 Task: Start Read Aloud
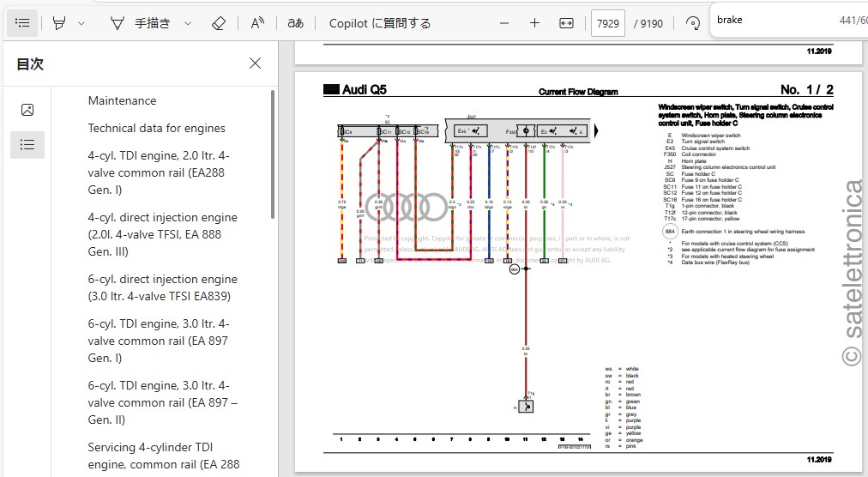click(257, 23)
